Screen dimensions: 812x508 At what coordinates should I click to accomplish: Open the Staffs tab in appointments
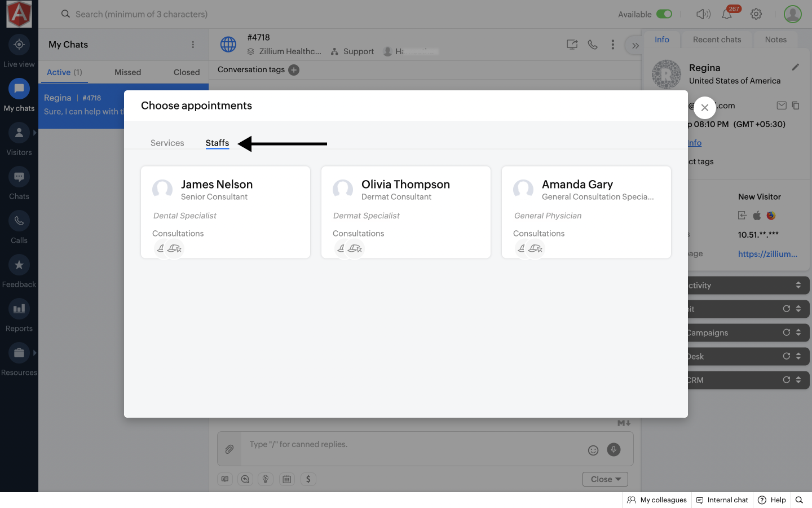[217, 143]
